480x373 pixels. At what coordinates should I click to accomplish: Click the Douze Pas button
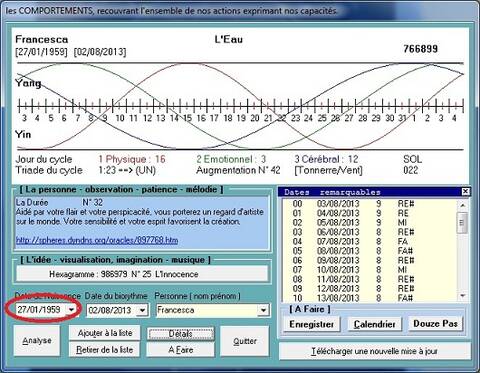pyautogui.click(x=435, y=324)
